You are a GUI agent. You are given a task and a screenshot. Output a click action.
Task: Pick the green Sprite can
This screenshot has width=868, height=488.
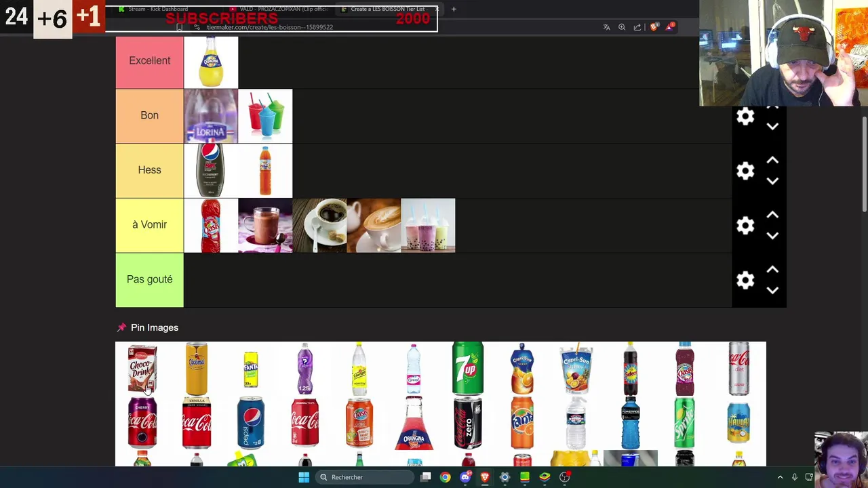(x=685, y=423)
